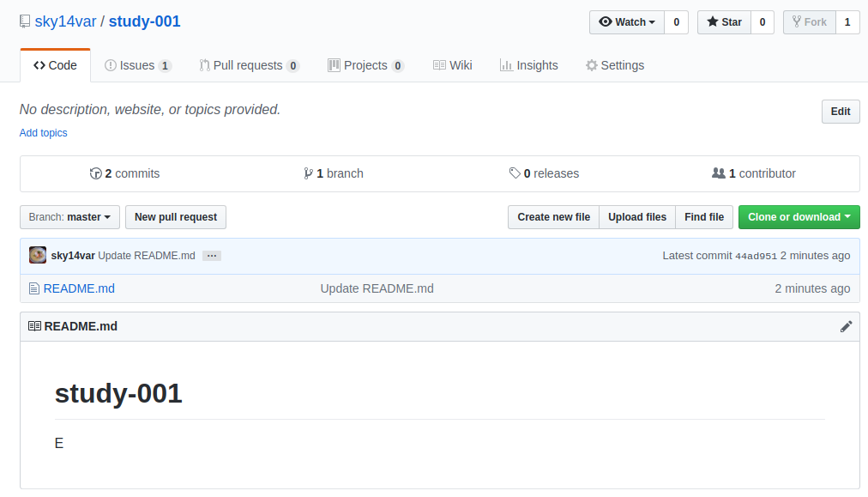Click the star icon on Star button
The height and width of the screenshot is (497, 868).
click(713, 21)
